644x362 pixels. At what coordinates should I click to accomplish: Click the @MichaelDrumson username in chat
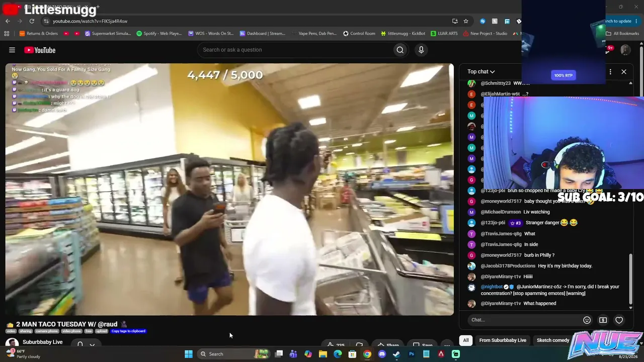[501, 212]
